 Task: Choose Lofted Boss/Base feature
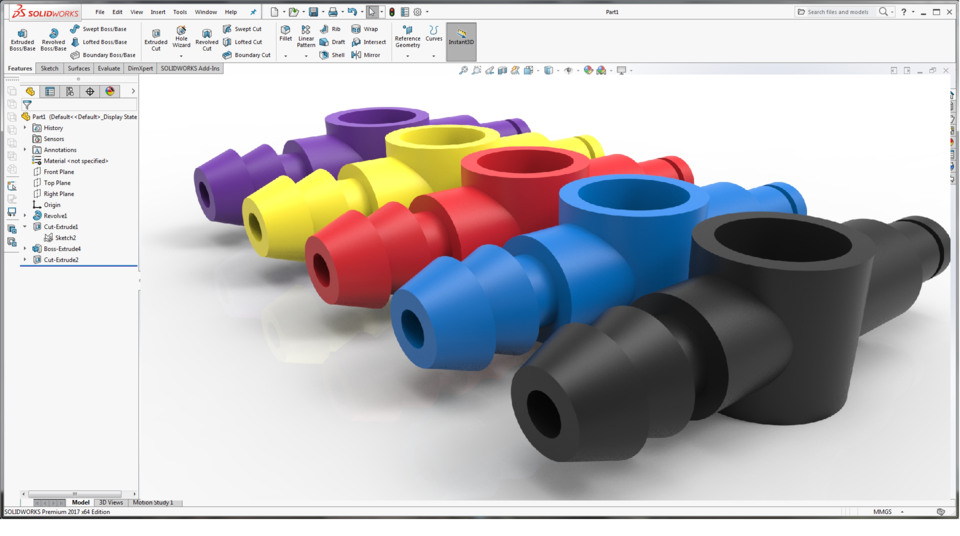coord(99,42)
